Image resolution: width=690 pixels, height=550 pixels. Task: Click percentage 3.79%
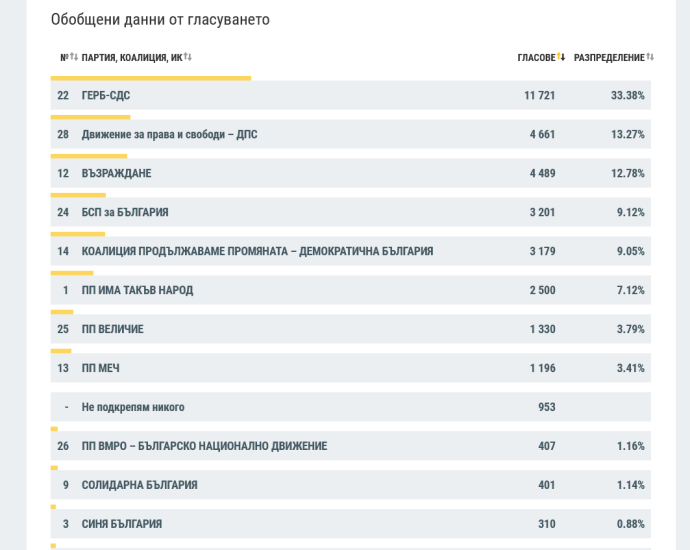(631, 329)
